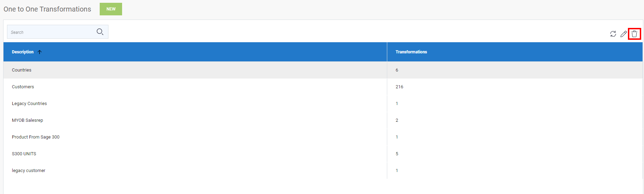Select the MYOB Salesrep row

pos(323,120)
